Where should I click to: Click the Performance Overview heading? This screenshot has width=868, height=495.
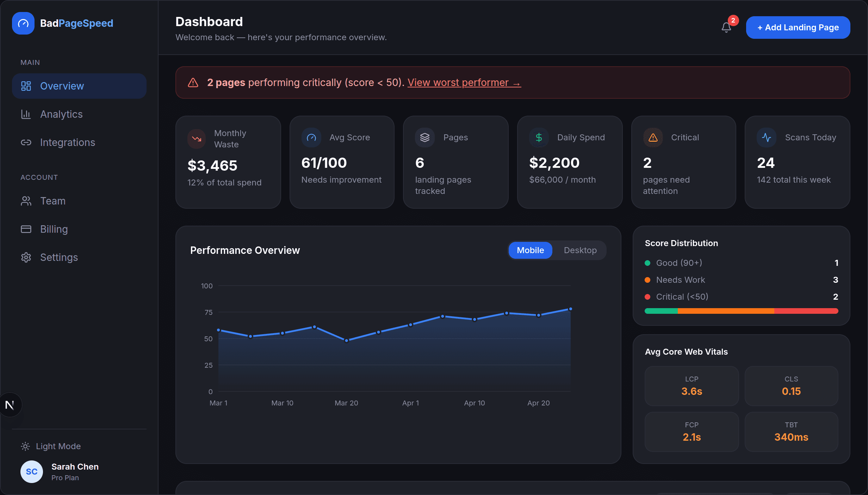click(x=245, y=250)
